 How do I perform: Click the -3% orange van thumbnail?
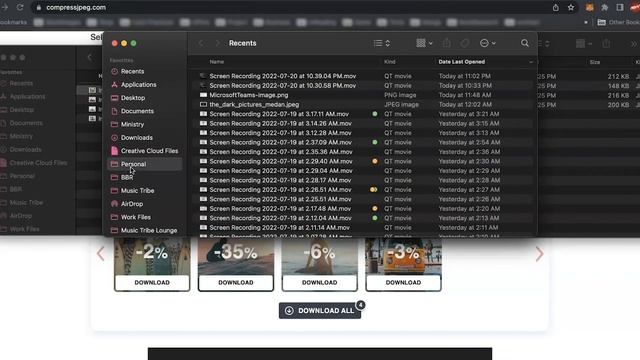[403, 256]
